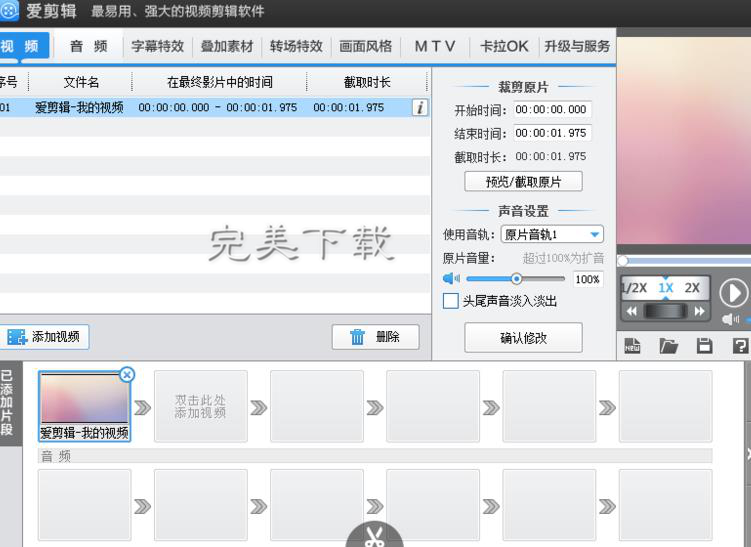Image resolution: width=751 pixels, height=547 pixels.
Task: Click the preview volume speaker icon under the play button
Action: [x=730, y=319]
